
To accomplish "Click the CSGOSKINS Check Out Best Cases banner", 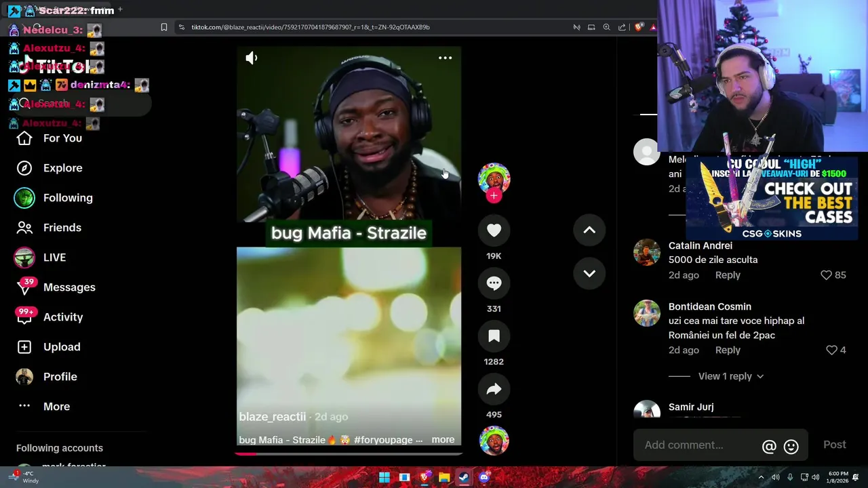I will pos(772,199).
